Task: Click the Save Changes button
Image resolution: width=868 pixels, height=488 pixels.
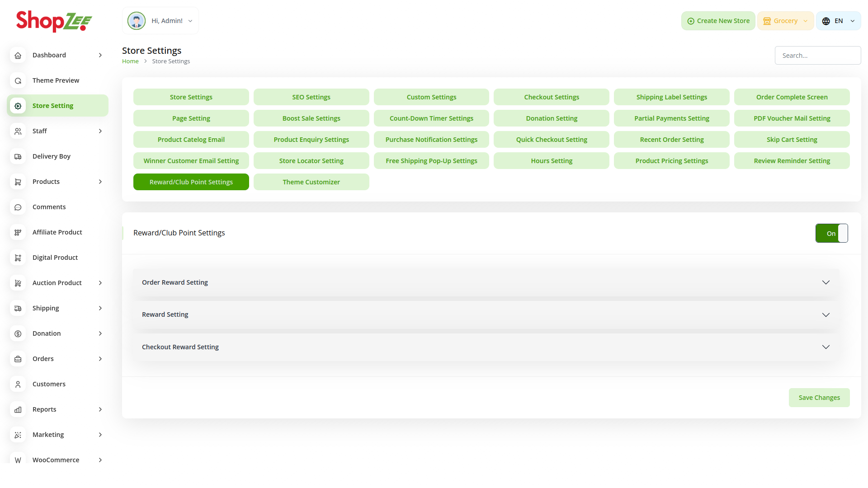Action: [819, 398]
